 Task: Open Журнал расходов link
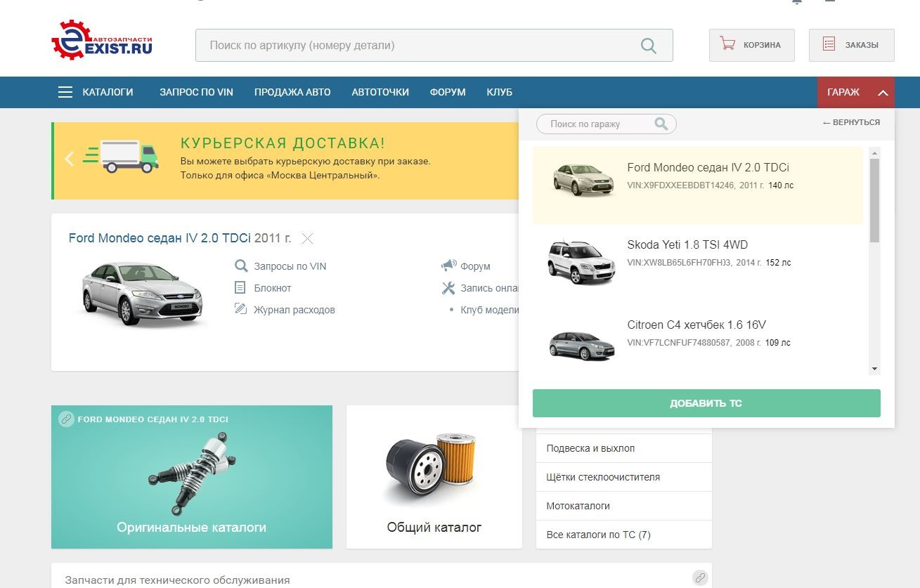[294, 310]
